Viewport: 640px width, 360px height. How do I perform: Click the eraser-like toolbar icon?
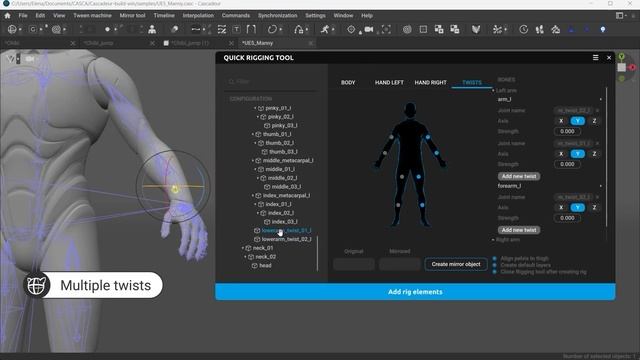click(x=175, y=29)
